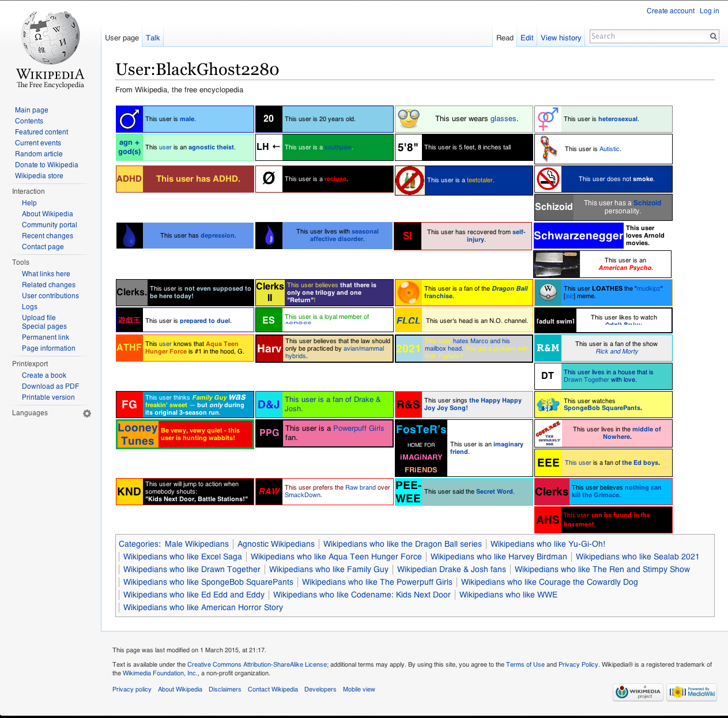Image resolution: width=728 pixels, height=718 pixels.
Task: Click the no-smoking sign icon
Action: (x=548, y=179)
